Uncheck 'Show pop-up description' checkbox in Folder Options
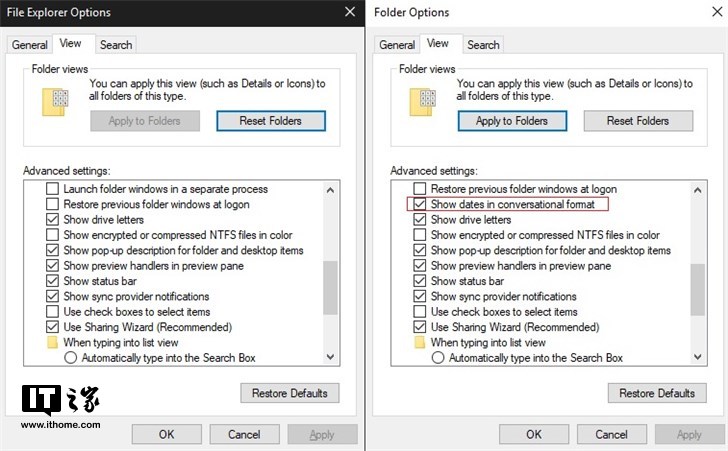728x451 pixels. tap(420, 250)
